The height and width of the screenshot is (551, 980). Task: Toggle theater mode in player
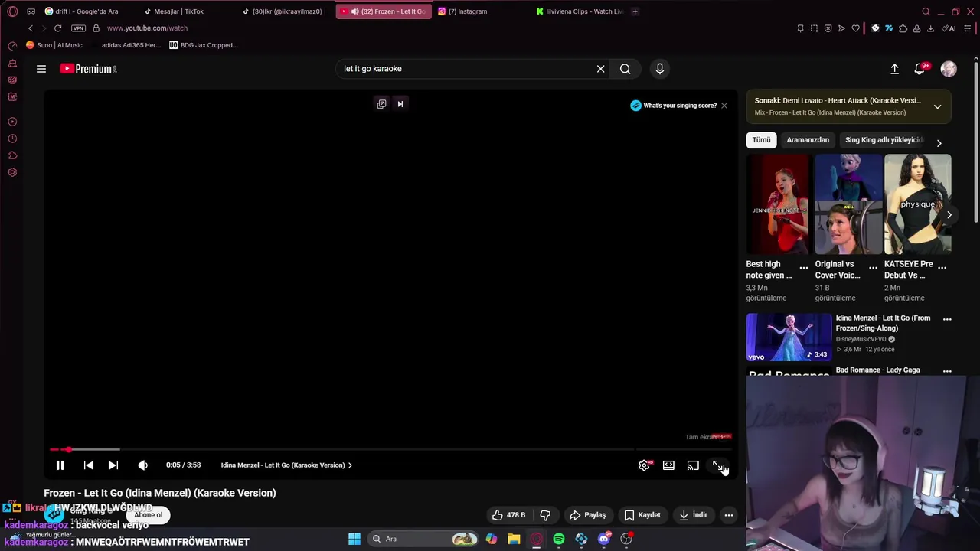pos(668,465)
